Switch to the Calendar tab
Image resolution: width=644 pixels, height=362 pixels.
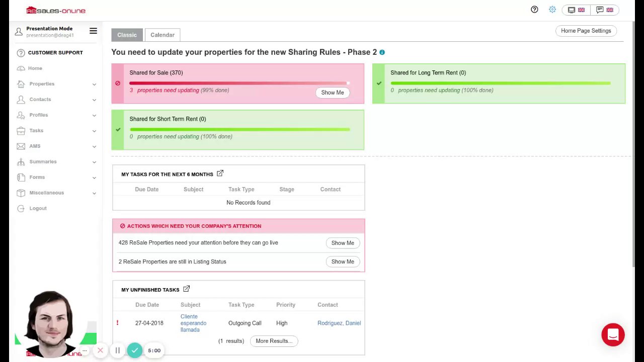tap(163, 35)
